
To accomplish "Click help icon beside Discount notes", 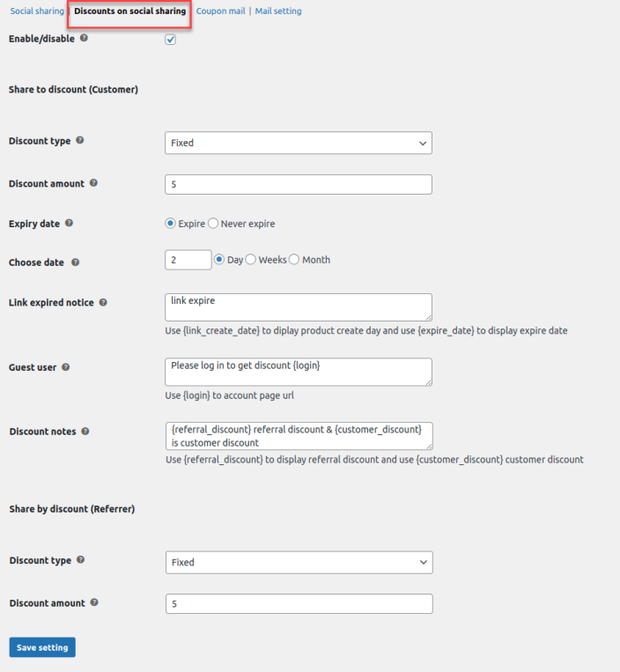I will tap(85, 432).
